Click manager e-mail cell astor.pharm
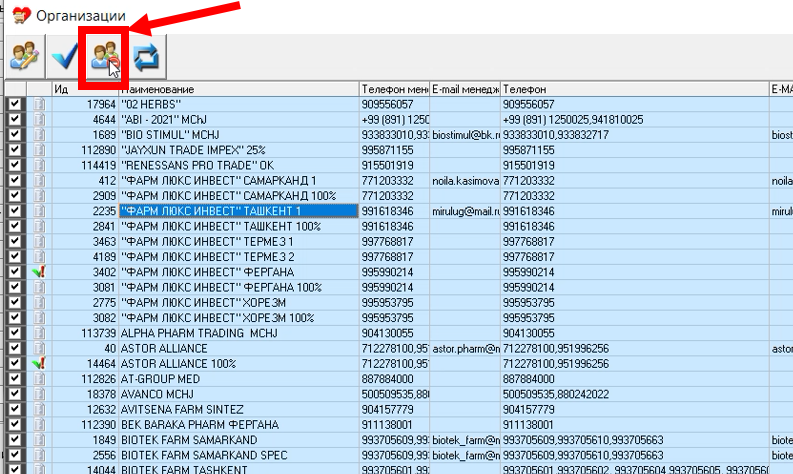Viewport: 793px width, 474px height. [x=465, y=348]
